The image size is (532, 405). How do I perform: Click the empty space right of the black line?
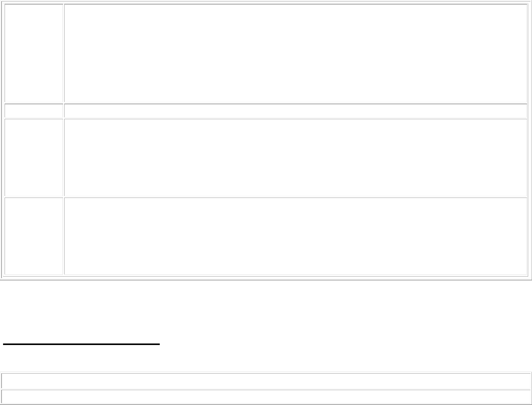pyautogui.click(x=344, y=344)
